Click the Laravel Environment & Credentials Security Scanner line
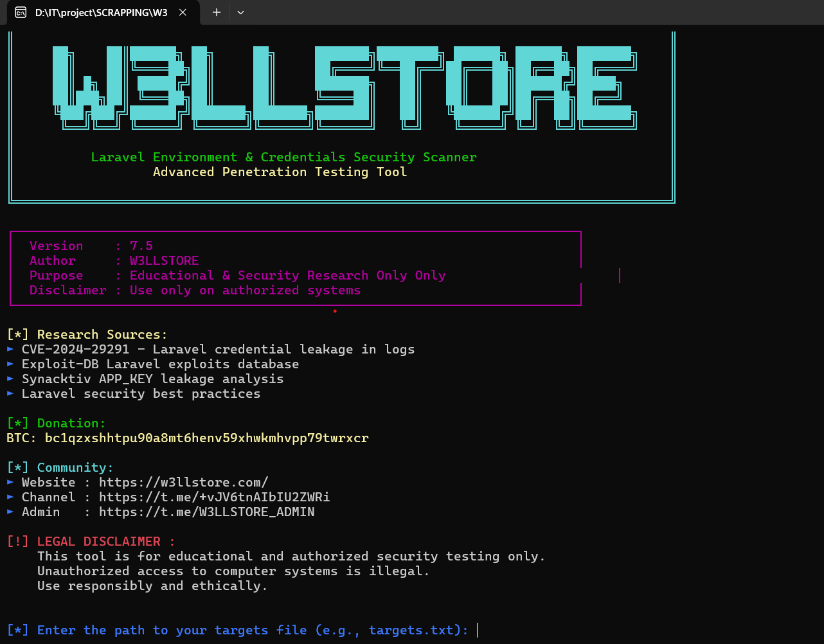This screenshot has height=644, width=824. [x=283, y=157]
